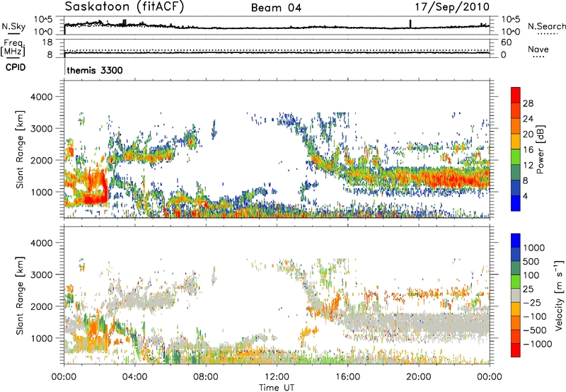Click 'Slant Range [km]' label of velocity panel
The height and width of the screenshot is (392, 566).
[x=20, y=295]
